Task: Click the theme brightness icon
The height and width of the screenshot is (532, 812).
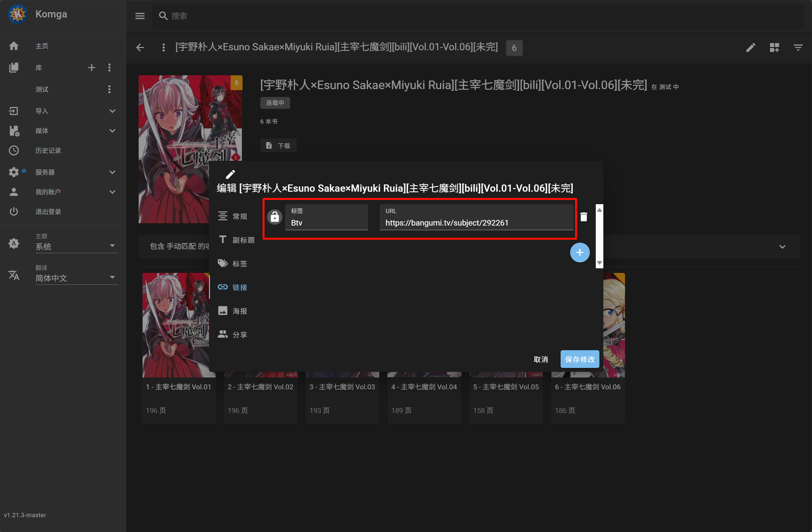Action: pyautogui.click(x=14, y=243)
